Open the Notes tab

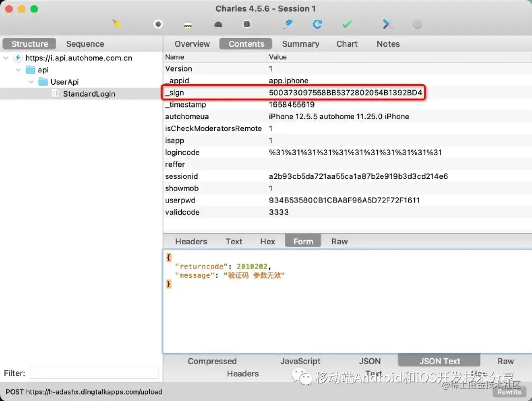click(388, 44)
